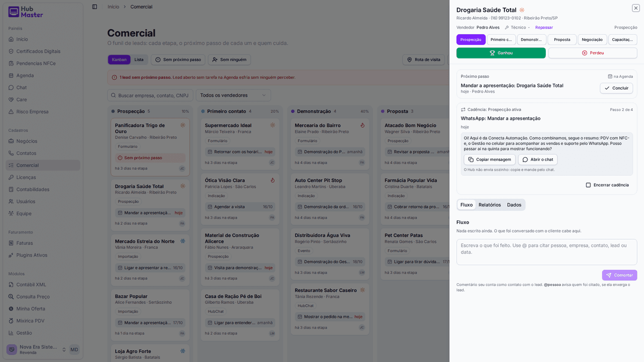The image size is (644, 362).
Task: Open Licenças key icon
Action: point(11,178)
